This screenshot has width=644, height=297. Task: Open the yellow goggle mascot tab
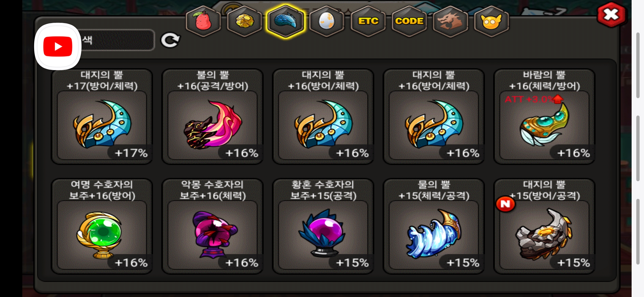pyautogui.click(x=491, y=21)
